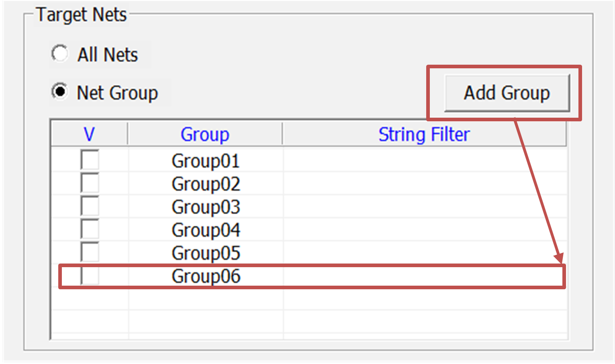Enable the Group05 checkbox
615x364 pixels.
tap(90, 252)
